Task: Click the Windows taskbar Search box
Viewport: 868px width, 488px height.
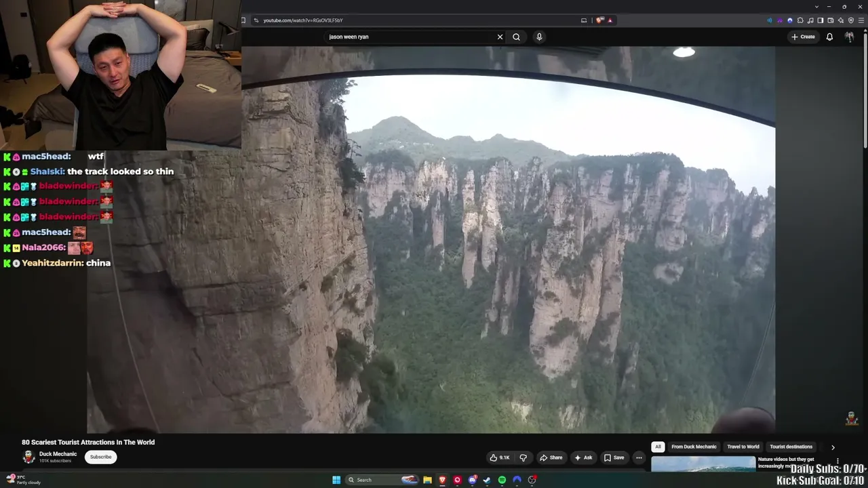Action: [382, 480]
